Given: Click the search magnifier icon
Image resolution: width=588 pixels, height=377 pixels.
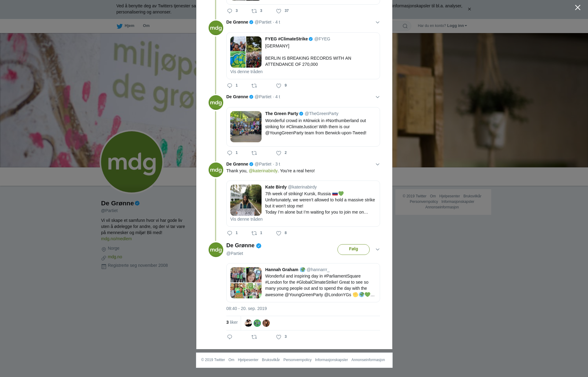Looking at the screenshot, I should [x=405, y=26].
